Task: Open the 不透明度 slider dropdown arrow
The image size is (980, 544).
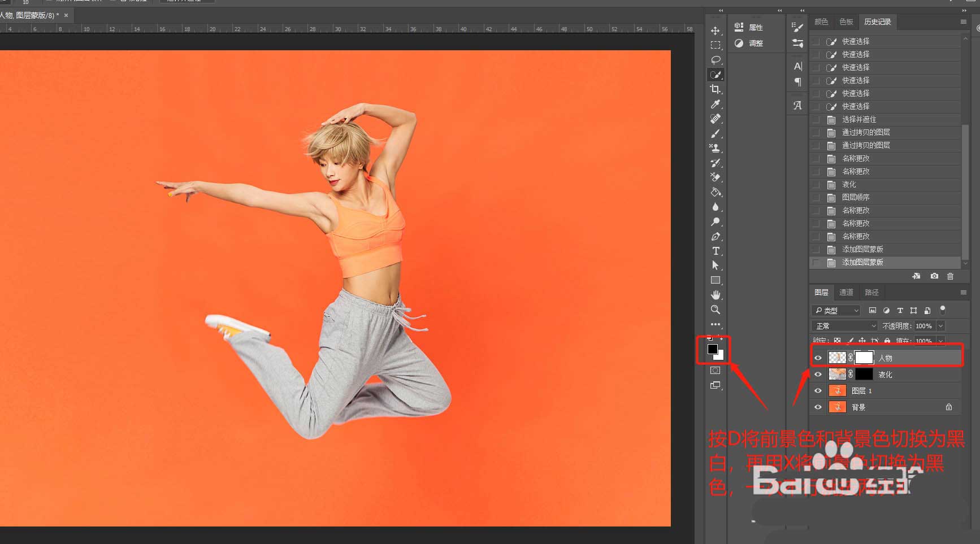Action: pos(940,326)
